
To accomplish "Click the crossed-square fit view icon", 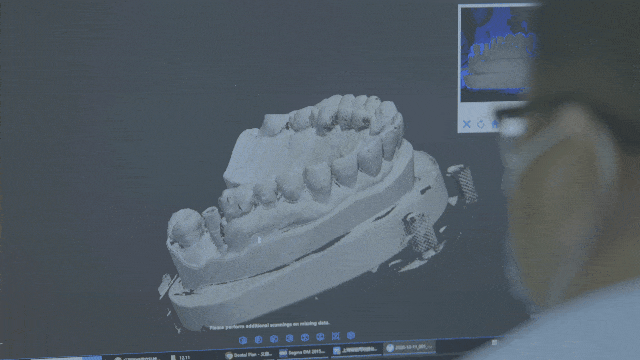I will (336, 336).
